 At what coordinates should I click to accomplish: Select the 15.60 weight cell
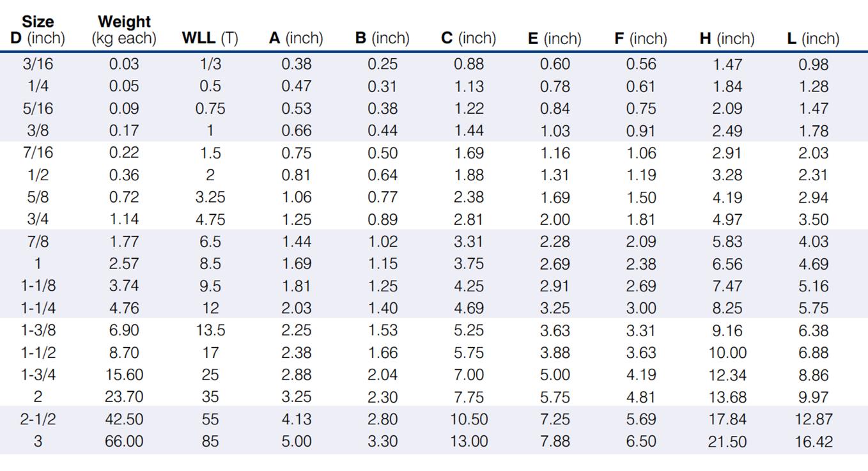[124, 375]
